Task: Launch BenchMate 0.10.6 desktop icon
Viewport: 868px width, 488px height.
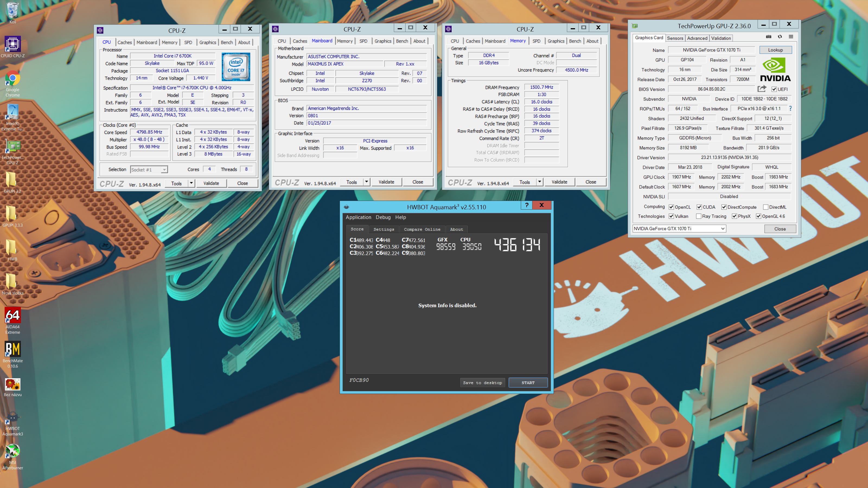Action: 12,355
